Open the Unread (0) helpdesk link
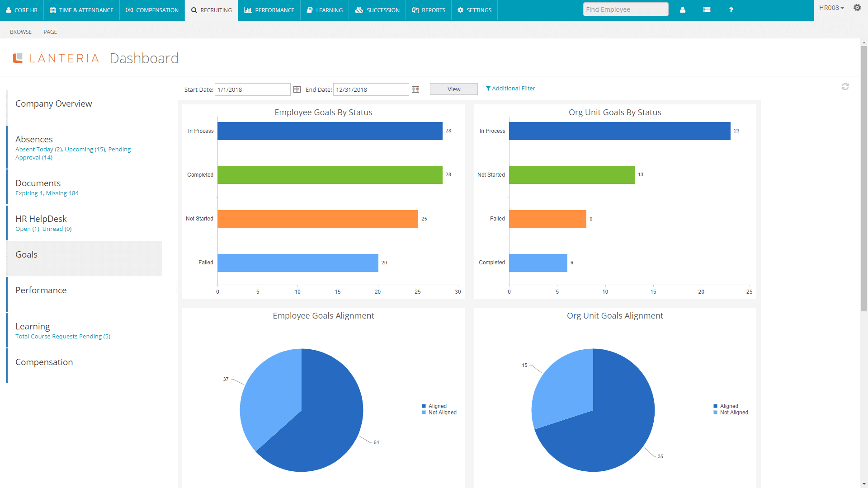868x488 pixels. (x=57, y=229)
